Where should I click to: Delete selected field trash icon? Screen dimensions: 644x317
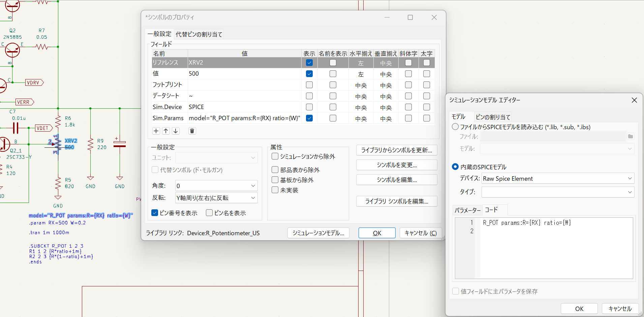[192, 131]
